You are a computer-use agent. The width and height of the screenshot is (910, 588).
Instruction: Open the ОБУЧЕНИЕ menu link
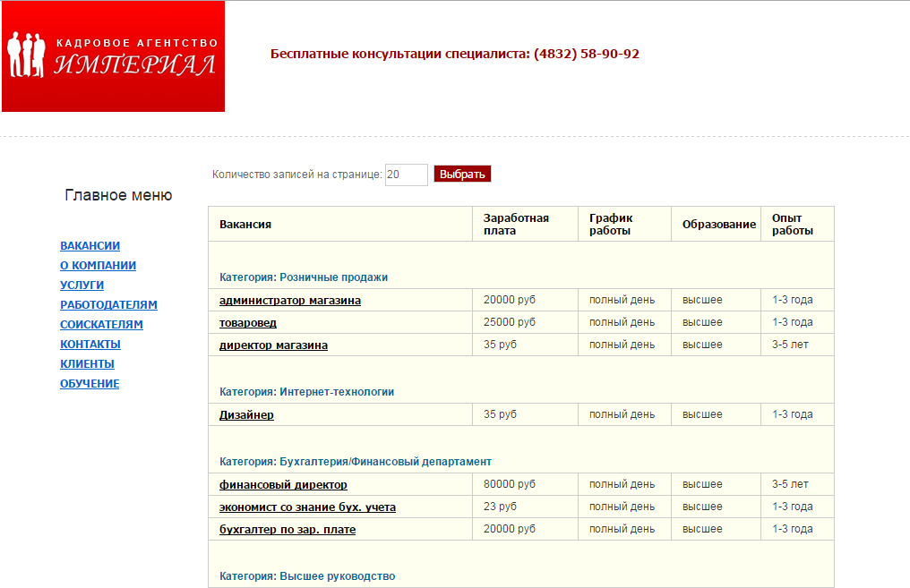tap(90, 384)
